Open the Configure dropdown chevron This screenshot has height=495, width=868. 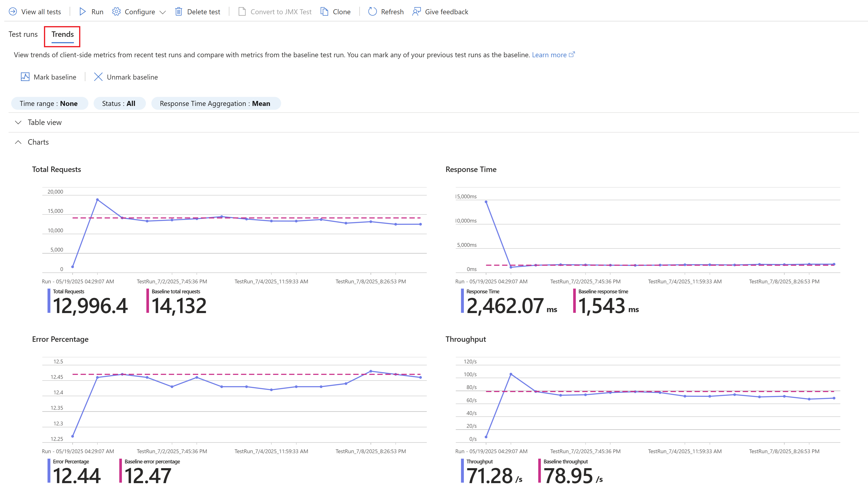163,12
